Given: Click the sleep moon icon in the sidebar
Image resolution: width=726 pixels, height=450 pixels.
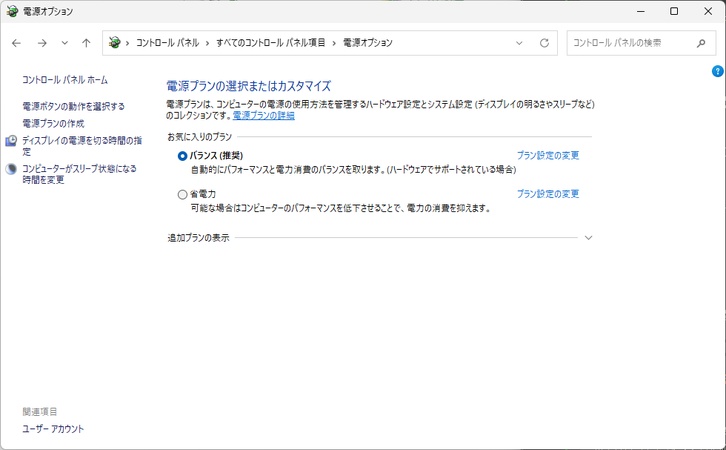Looking at the screenshot, I should pyautogui.click(x=11, y=169).
